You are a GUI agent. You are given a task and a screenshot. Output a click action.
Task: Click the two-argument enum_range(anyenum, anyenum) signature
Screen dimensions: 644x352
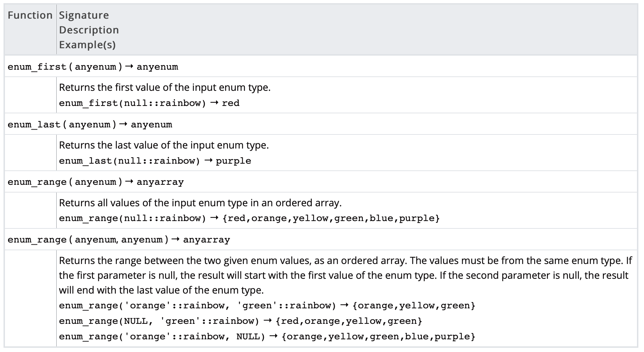pos(119,240)
